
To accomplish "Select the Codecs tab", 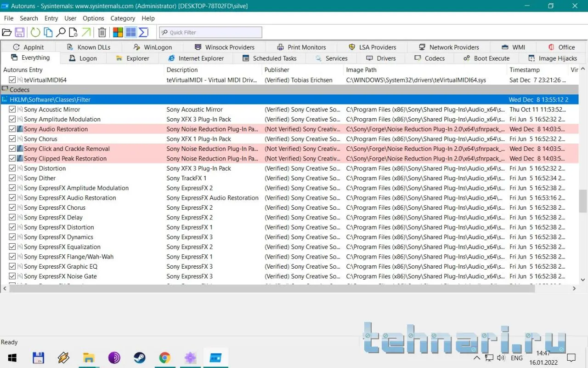I will coord(430,58).
